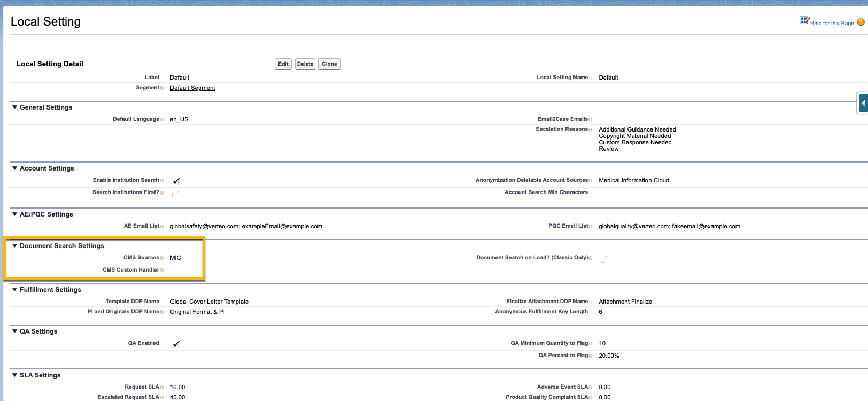
Task: Click the Edit button
Action: (283, 64)
